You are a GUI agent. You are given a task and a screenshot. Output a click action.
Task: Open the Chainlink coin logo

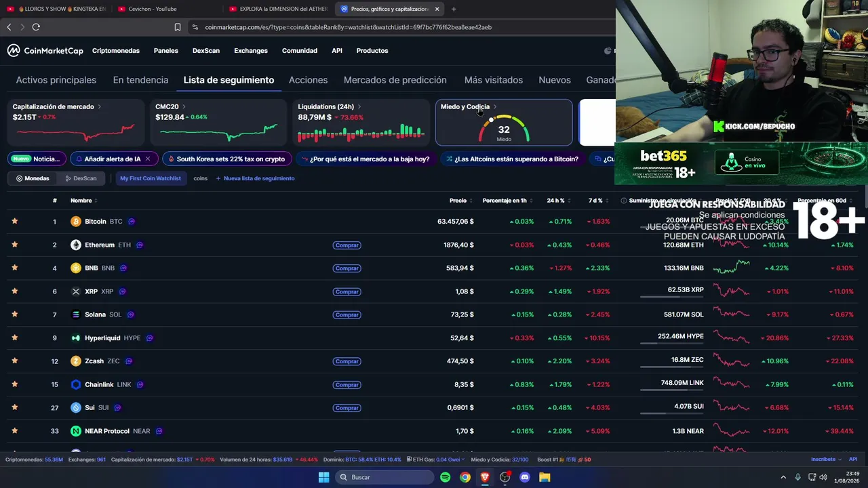coord(76,384)
